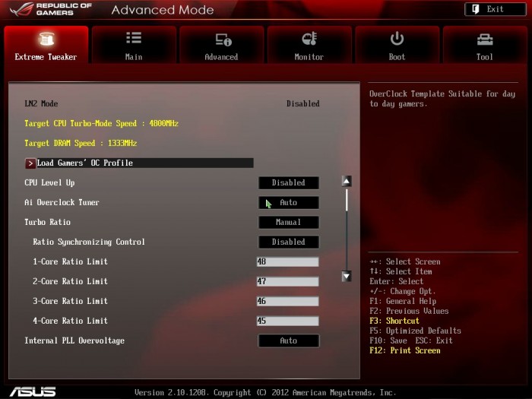Click the 2-Core Ratio Limit field

(288, 281)
